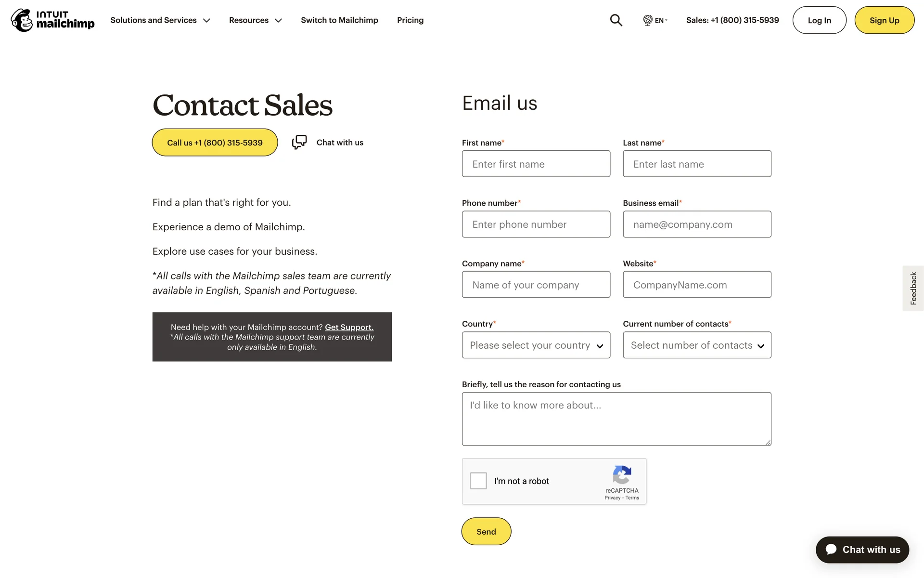The width and height of the screenshot is (924, 578).
Task: Click the reCAPTCHA logo icon
Action: pos(622,475)
